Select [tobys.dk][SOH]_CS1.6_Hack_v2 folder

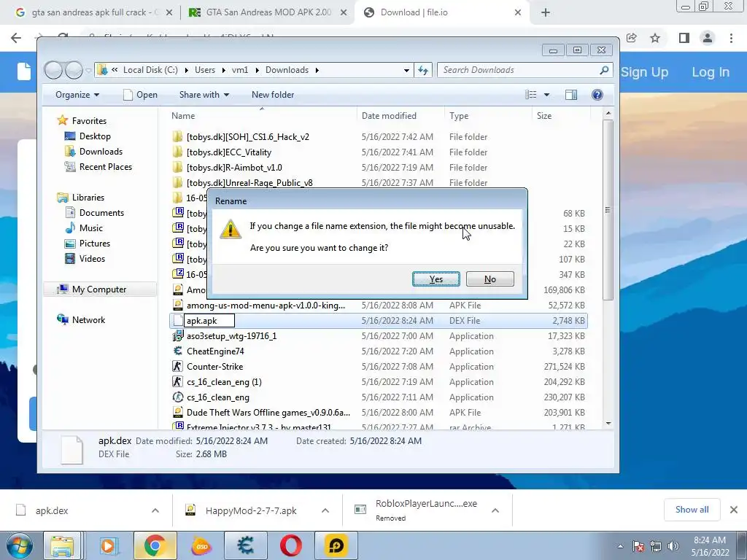click(x=247, y=136)
